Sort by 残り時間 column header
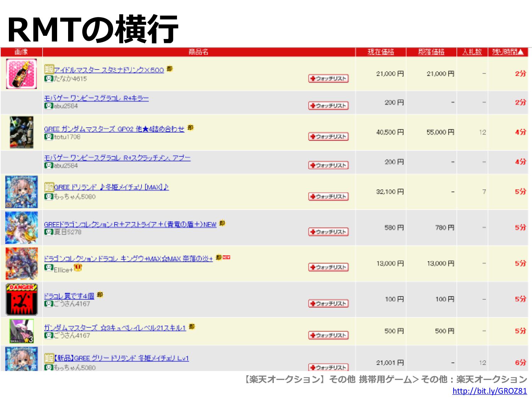The width and height of the screenshot is (532, 399). [508, 52]
